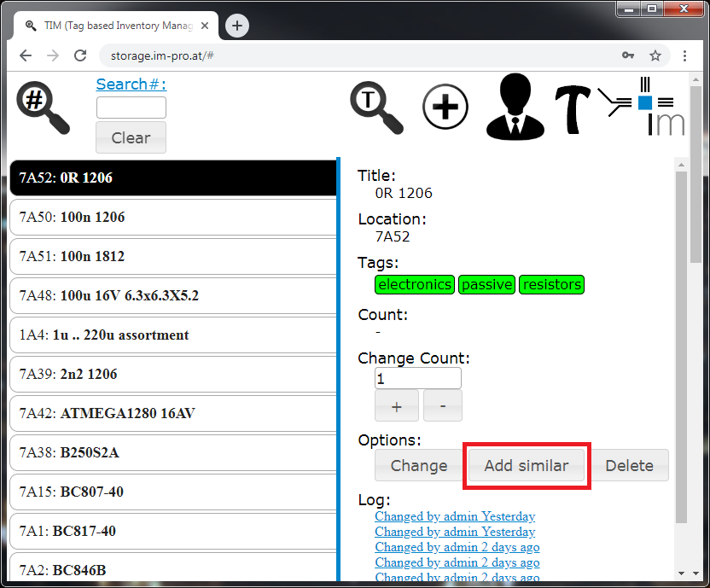Viewport: 710px width, 588px height.
Task: Go forward in browser history
Action: pyautogui.click(x=53, y=55)
